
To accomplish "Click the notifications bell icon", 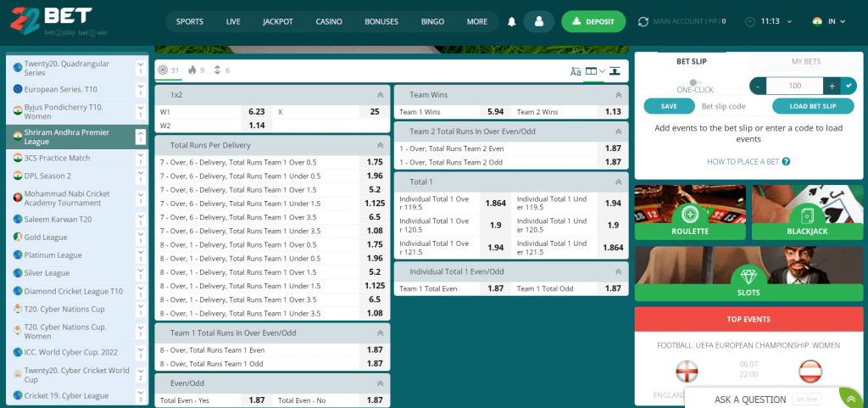I will [x=511, y=21].
